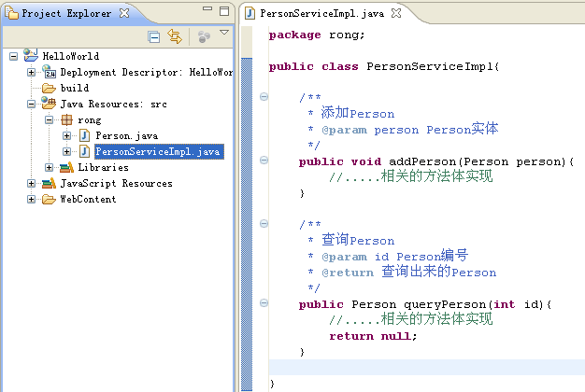Select the HelloWorld project label
This screenshot has height=392, width=585.
coord(71,56)
